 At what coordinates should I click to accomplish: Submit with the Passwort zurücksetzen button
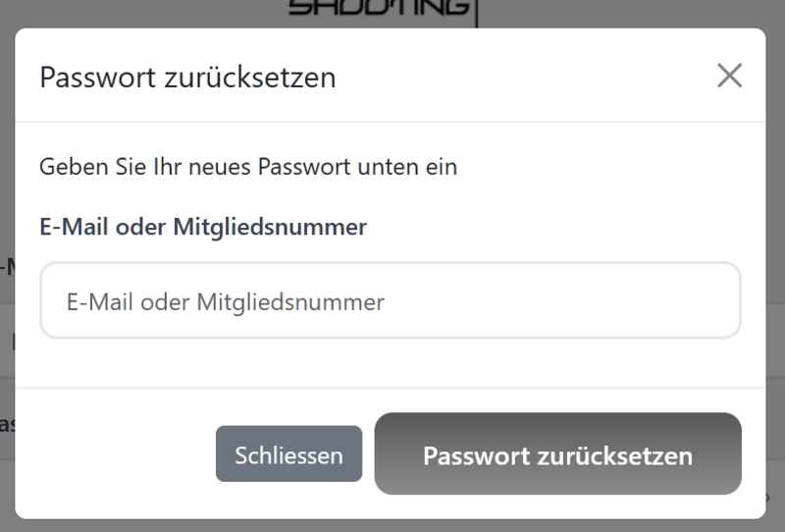(x=557, y=455)
